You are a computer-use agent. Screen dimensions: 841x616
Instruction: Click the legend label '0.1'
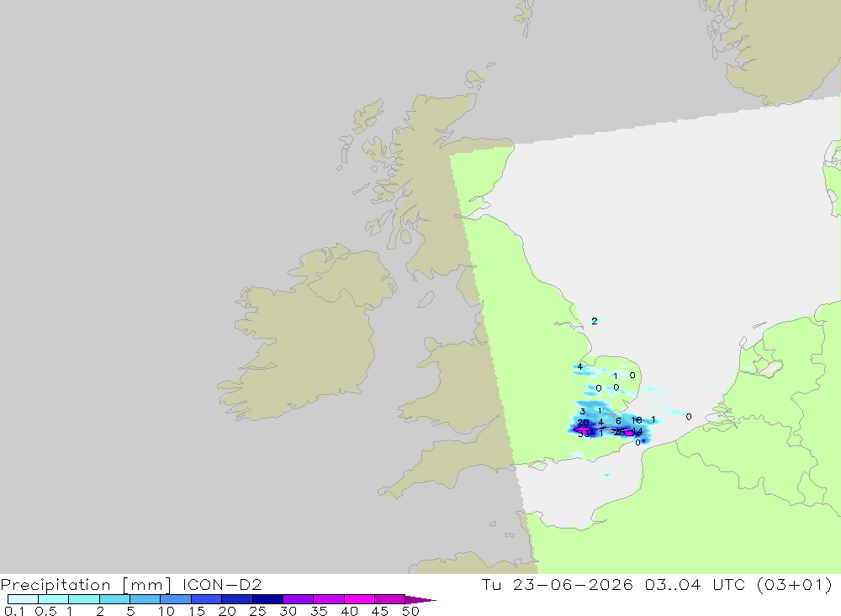14,611
